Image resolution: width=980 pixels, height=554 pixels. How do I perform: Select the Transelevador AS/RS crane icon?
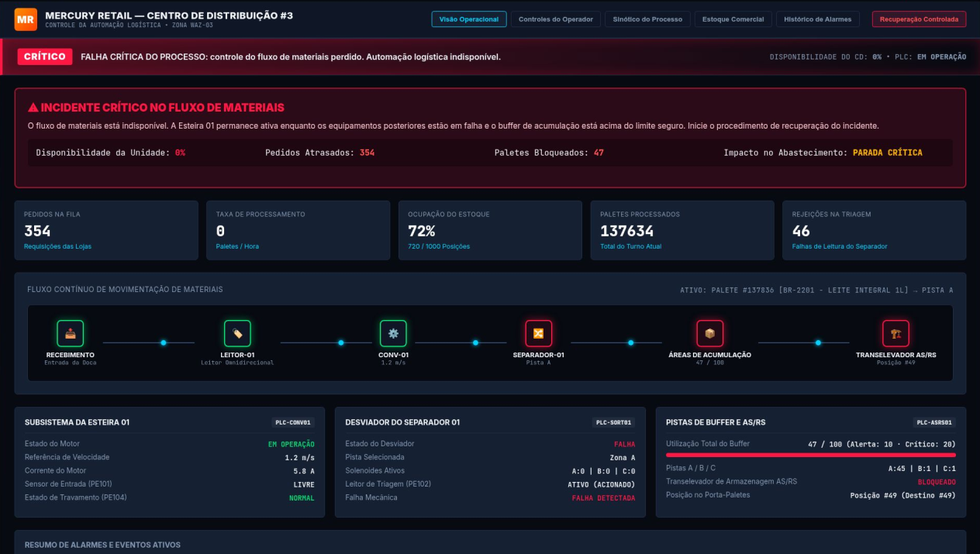coord(895,334)
